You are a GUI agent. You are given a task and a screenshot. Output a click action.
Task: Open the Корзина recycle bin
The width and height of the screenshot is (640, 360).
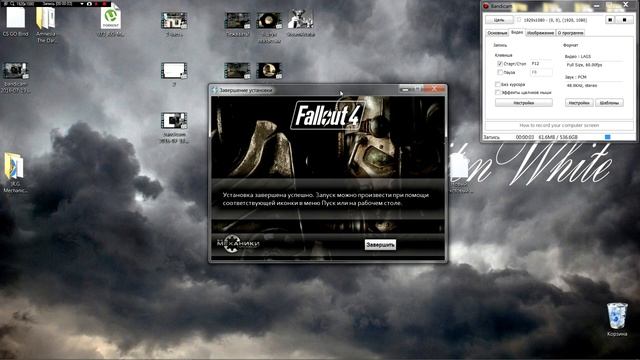[617, 319]
